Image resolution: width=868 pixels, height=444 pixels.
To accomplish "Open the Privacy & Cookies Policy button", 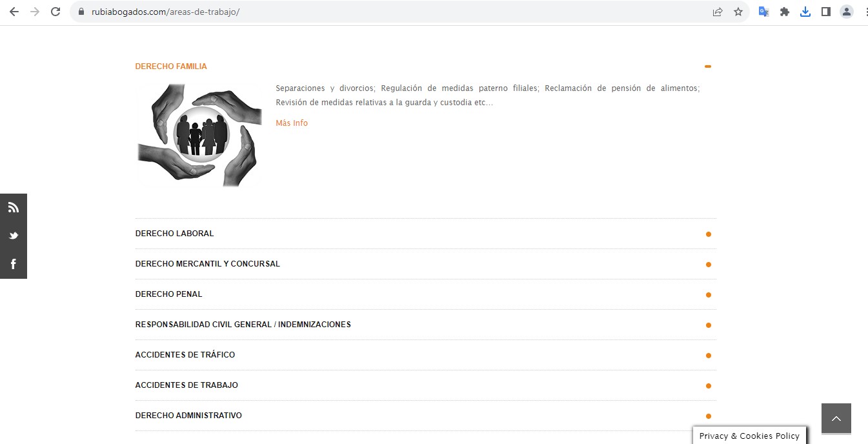I will (x=749, y=436).
